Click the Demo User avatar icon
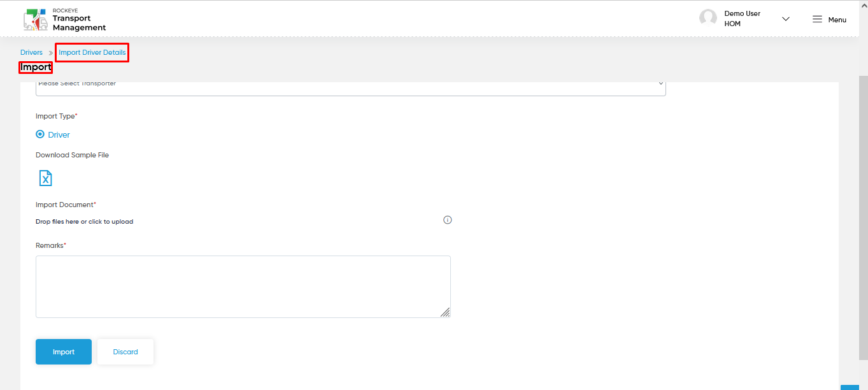Viewport: 868px width, 390px height. (708, 18)
